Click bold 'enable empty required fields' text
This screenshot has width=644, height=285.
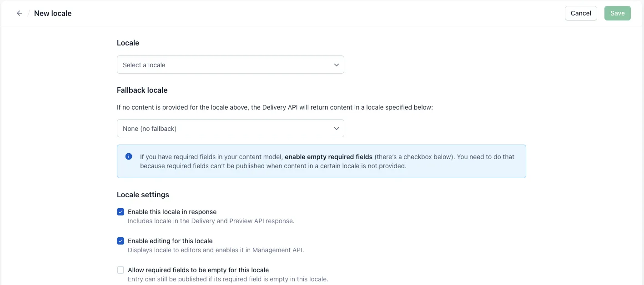click(x=329, y=157)
